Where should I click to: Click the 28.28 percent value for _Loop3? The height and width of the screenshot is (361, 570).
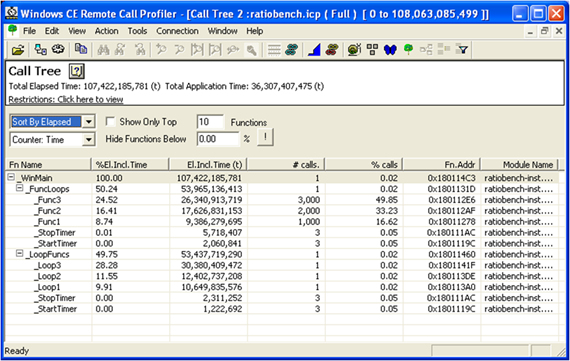(107, 265)
